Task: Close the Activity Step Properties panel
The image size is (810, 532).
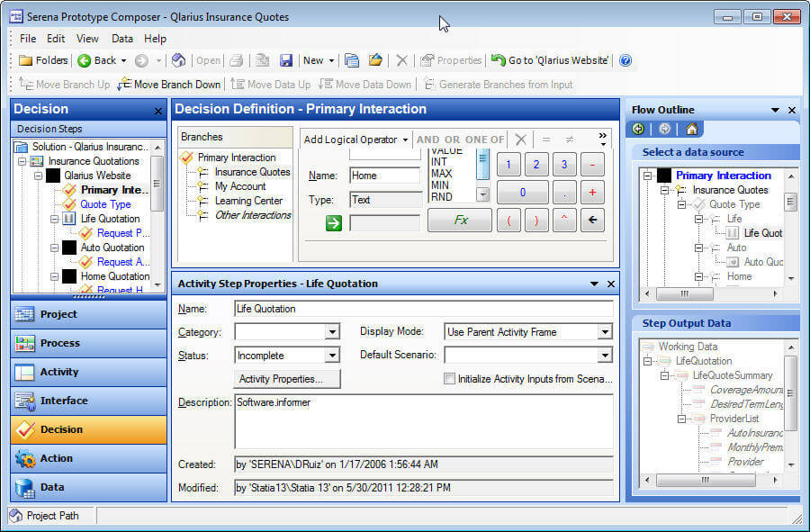Action: click(x=611, y=284)
